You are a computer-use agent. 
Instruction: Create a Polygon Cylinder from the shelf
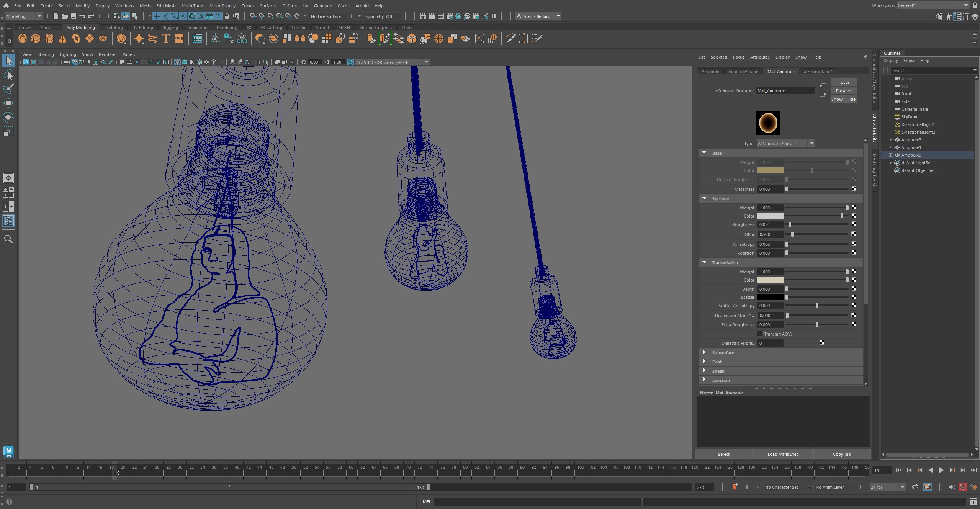[x=49, y=38]
